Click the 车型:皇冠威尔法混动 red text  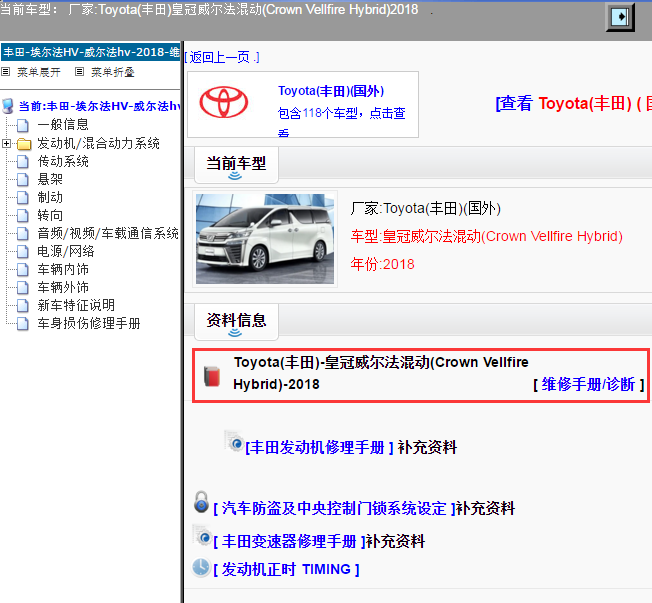(x=487, y=236)
